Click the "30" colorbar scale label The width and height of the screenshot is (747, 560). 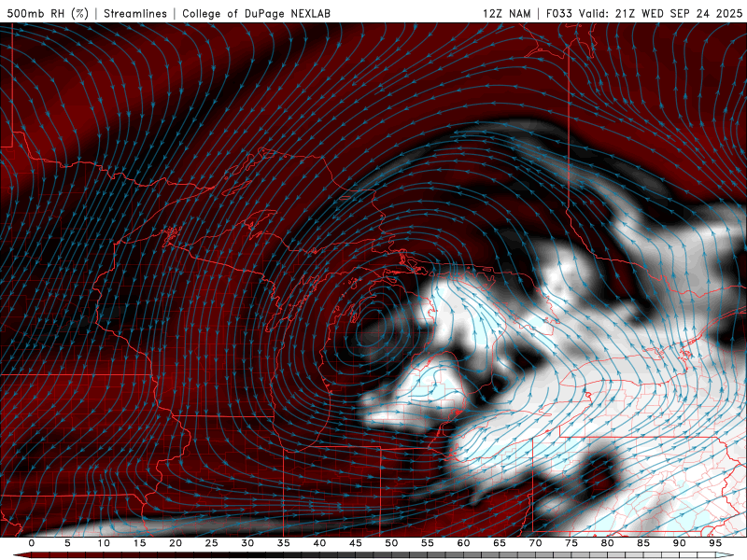pyautogui.click(x=247, y=543)
